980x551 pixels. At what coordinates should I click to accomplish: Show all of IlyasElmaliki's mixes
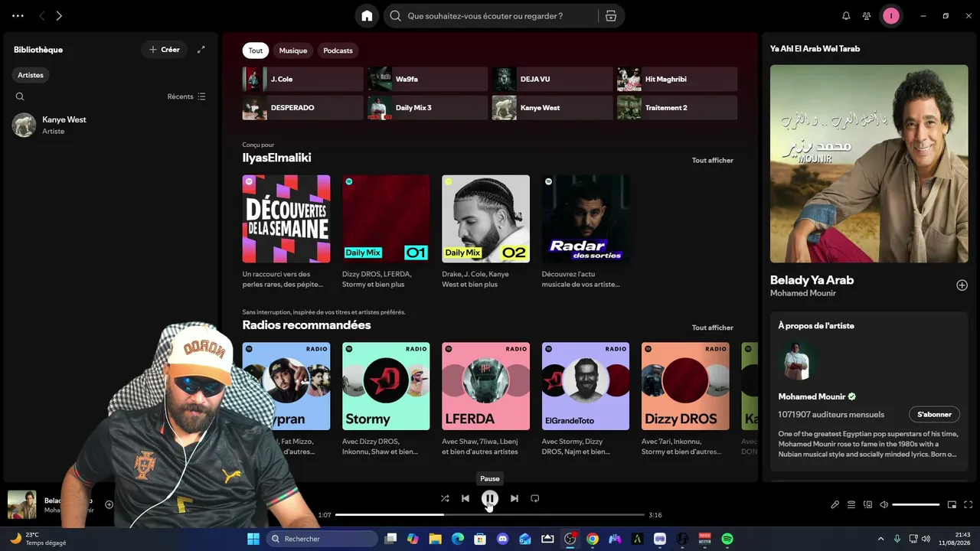[x=712, y=161]
